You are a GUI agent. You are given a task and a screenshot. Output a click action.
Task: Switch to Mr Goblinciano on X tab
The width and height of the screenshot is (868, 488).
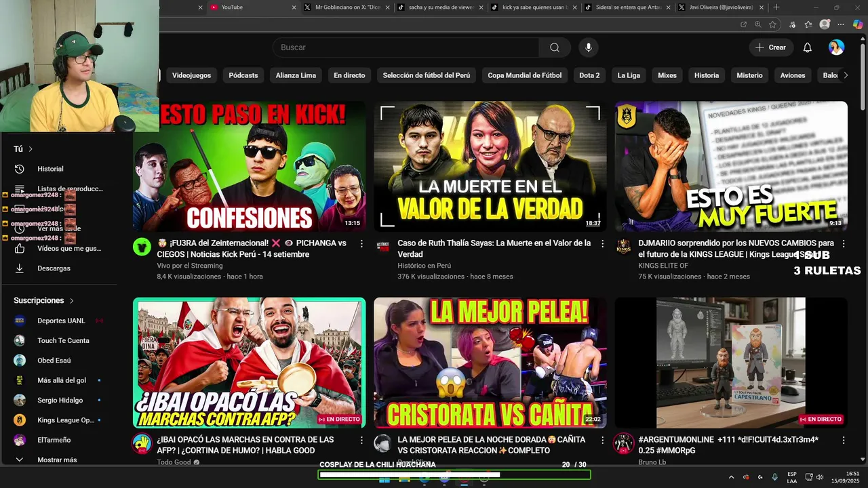click(346, 7)
